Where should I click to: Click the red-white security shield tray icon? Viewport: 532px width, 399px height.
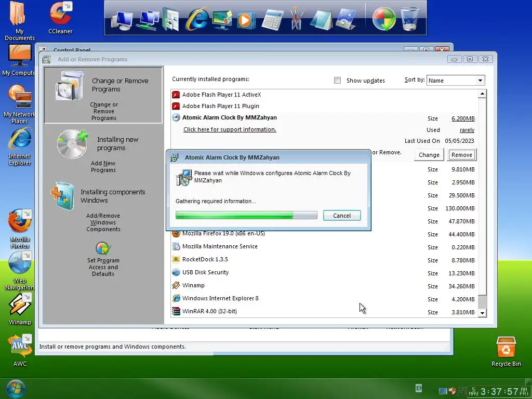(x=452, y=391)
